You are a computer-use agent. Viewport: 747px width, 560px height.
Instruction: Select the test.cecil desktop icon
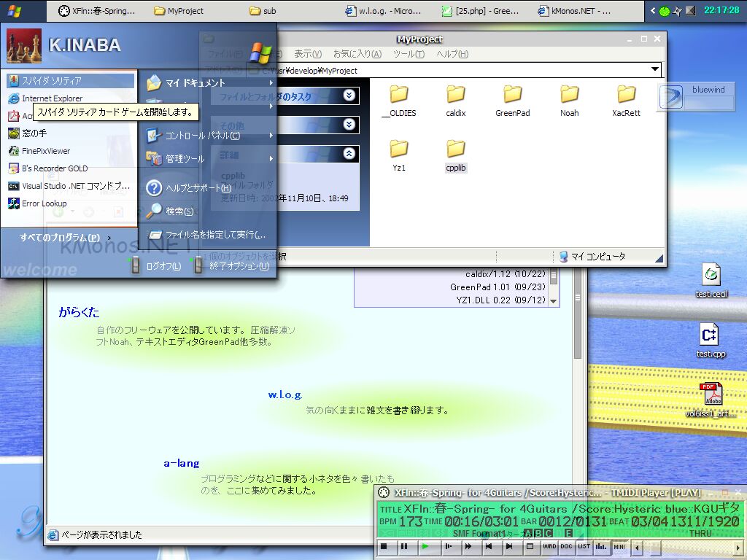711,281
